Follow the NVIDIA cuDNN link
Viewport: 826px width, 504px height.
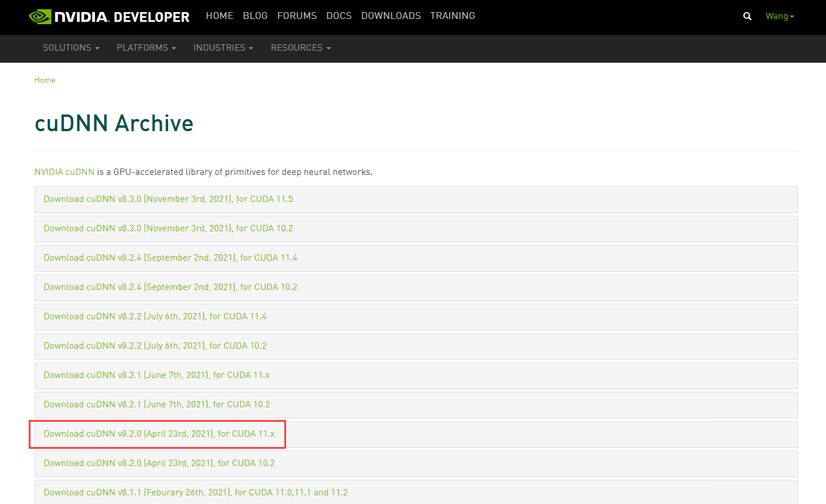pos(64,172)
